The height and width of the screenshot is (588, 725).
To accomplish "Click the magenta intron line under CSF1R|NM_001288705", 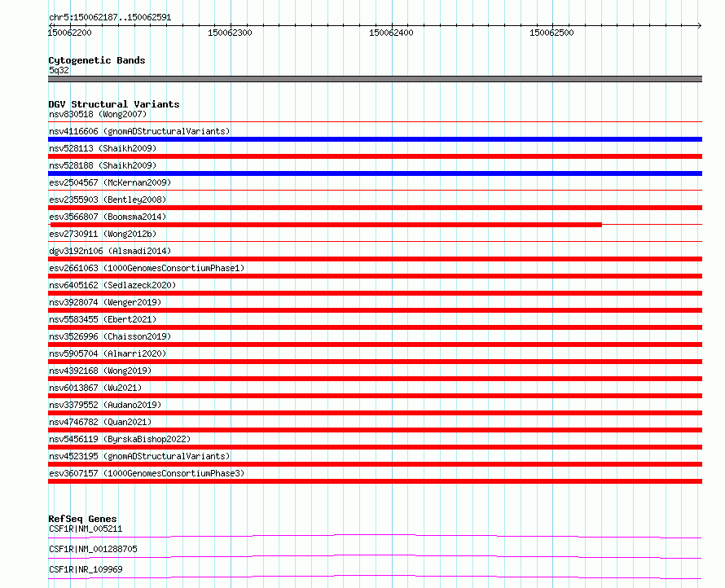I will (x=375, y=556).
